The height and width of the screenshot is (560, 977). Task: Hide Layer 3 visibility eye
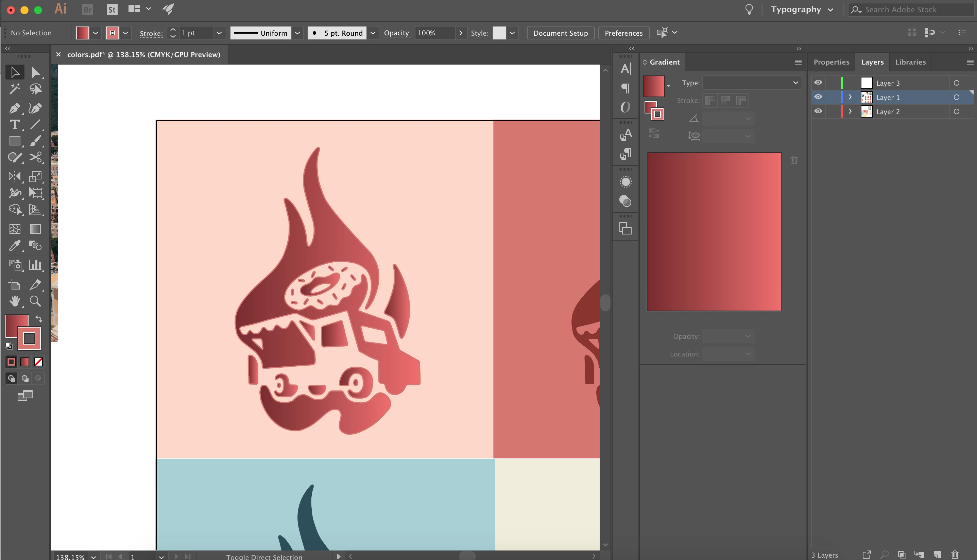[818, 83]
